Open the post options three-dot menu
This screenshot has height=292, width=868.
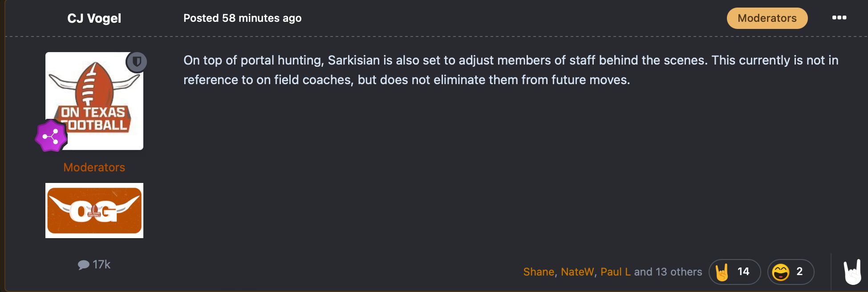click(839, 18)
